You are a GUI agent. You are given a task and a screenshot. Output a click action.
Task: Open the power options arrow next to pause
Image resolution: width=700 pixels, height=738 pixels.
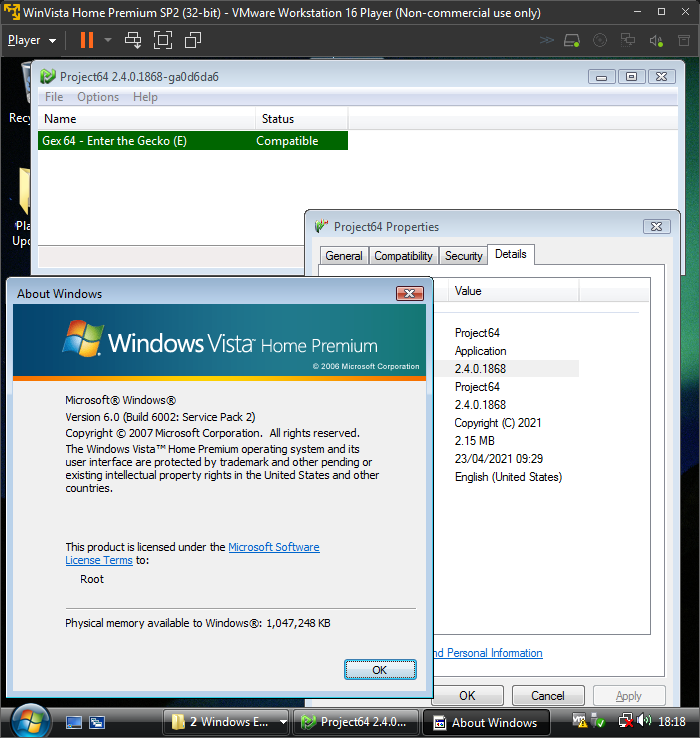click(108, 40)
